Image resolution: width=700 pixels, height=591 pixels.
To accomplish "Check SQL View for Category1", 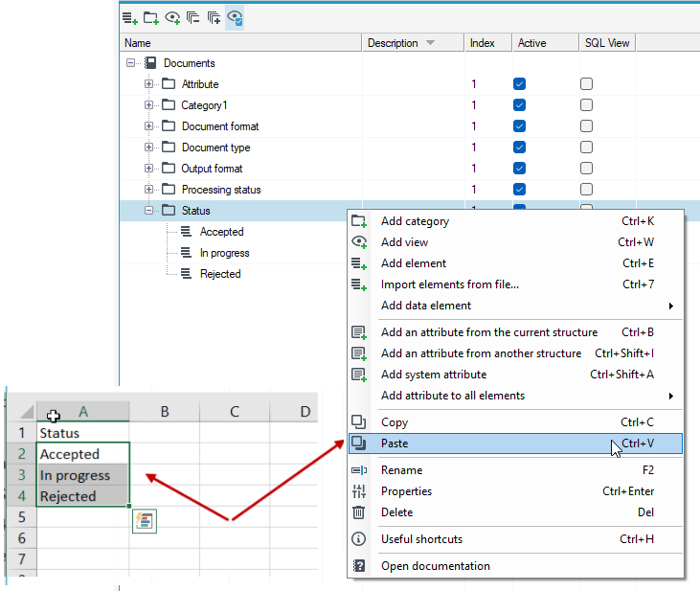I will [x=586, y=105].
